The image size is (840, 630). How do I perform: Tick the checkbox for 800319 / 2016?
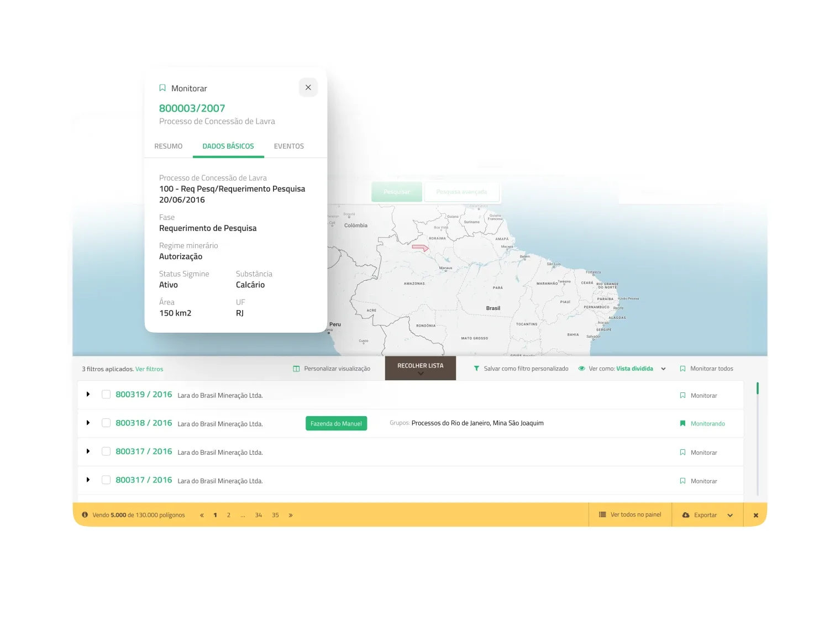106,395
